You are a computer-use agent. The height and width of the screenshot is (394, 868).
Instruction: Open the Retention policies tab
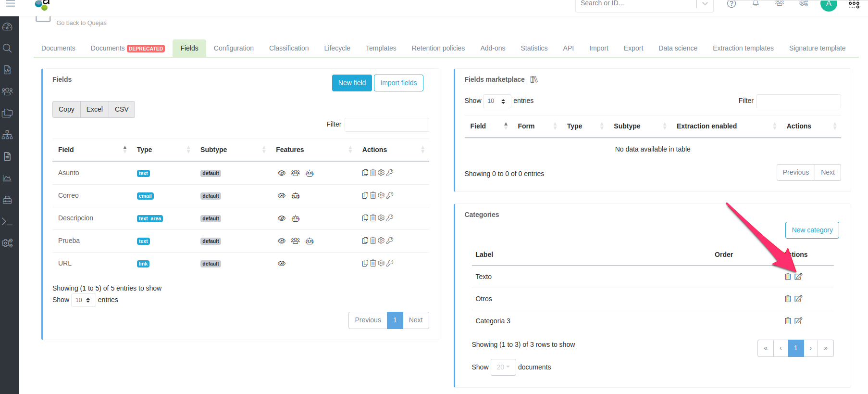point(438,48)
